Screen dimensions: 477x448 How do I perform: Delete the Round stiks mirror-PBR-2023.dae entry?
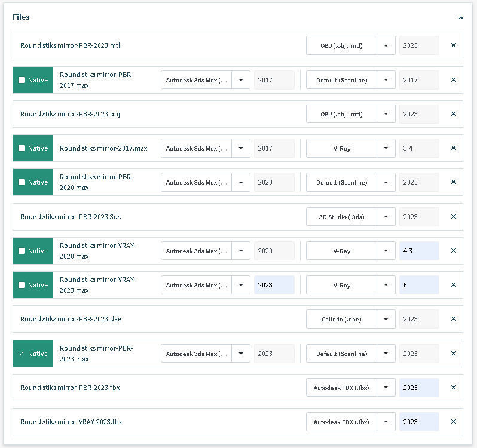click(453, 319)
